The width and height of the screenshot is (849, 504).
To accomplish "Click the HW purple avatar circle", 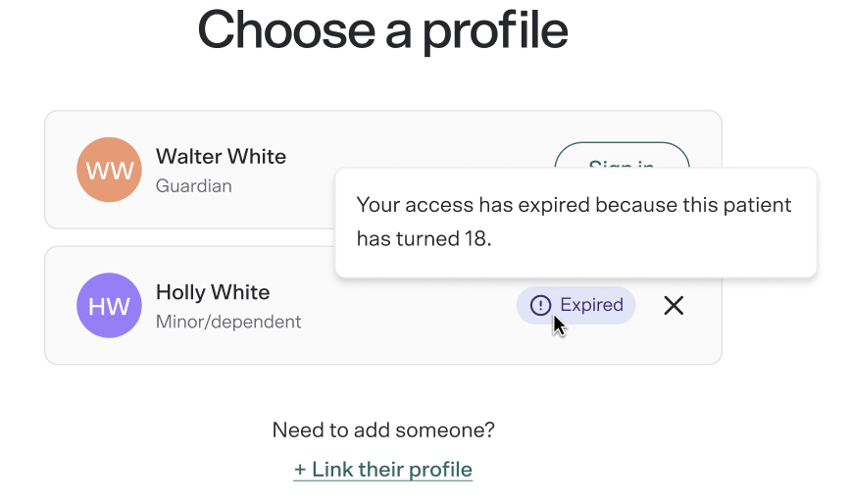I will click(x=110, y=305).
